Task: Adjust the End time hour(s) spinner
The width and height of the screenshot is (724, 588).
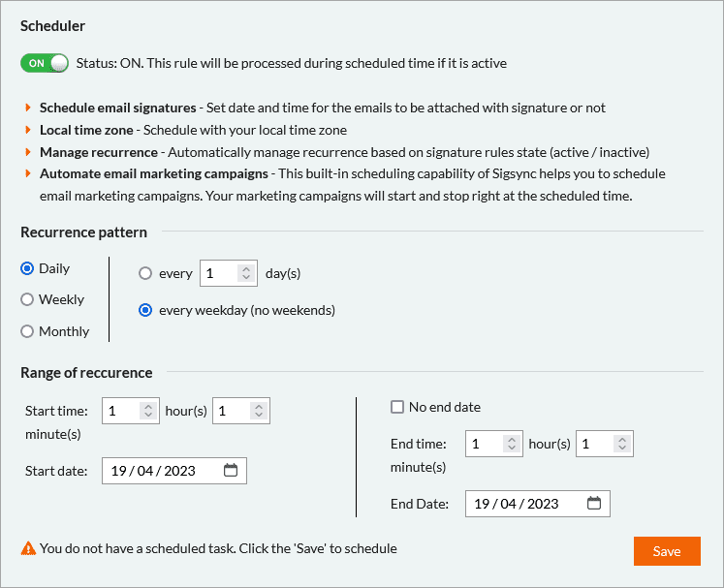Action: (x=512, y=444)
